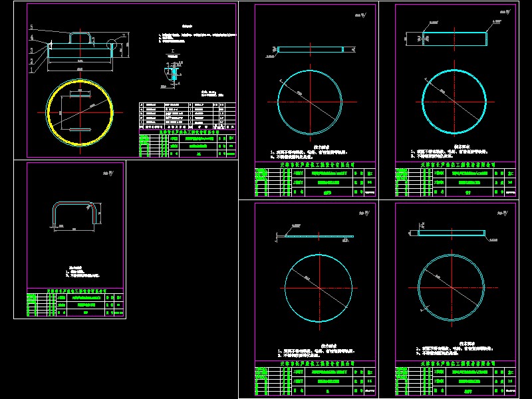Select the thick cyan circle in the top-right sheet
The width and height of the screenshot is (532, 399).
(x=454, y=102)
